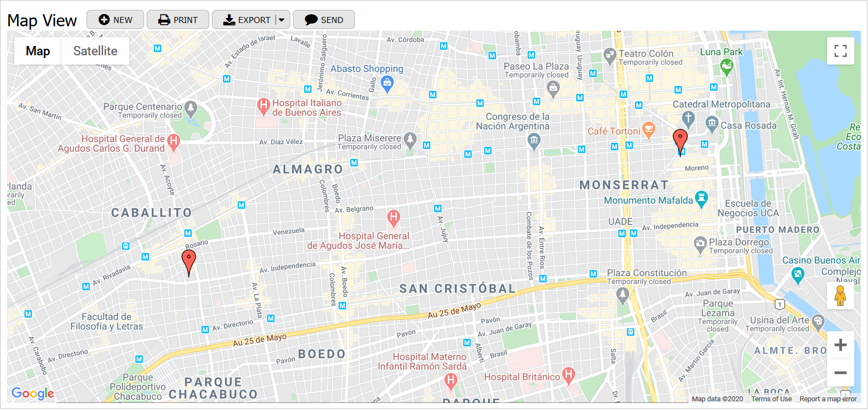
Task: Click the Parque Centenario tree pin
Action: click(x=191, y=108)
